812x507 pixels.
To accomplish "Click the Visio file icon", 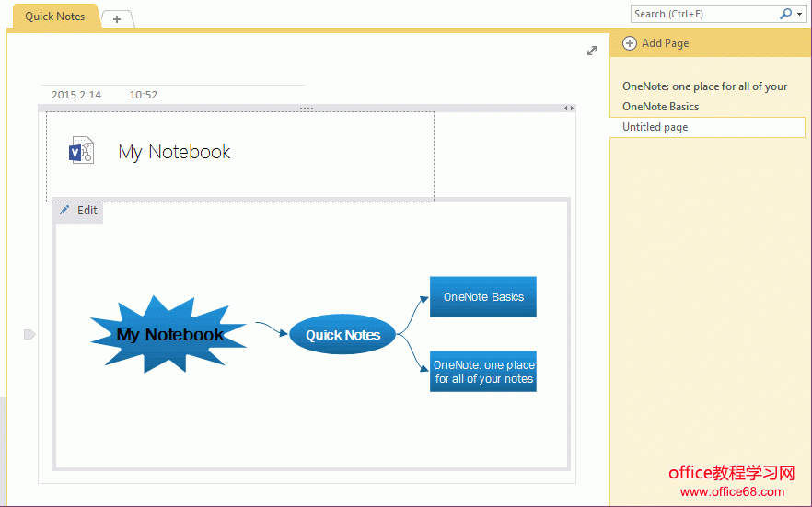I will (81, 151).
